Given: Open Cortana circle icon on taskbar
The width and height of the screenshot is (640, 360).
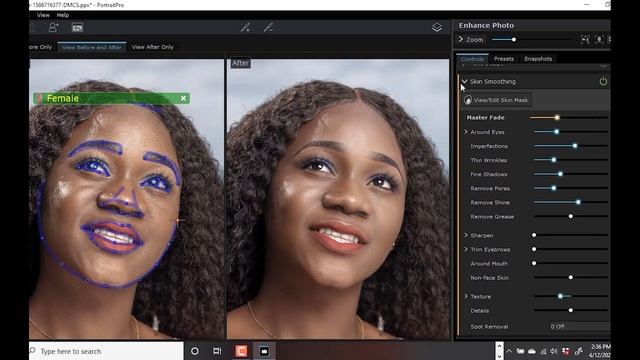Looking at the screenshot, I should [x=195, y=351].
